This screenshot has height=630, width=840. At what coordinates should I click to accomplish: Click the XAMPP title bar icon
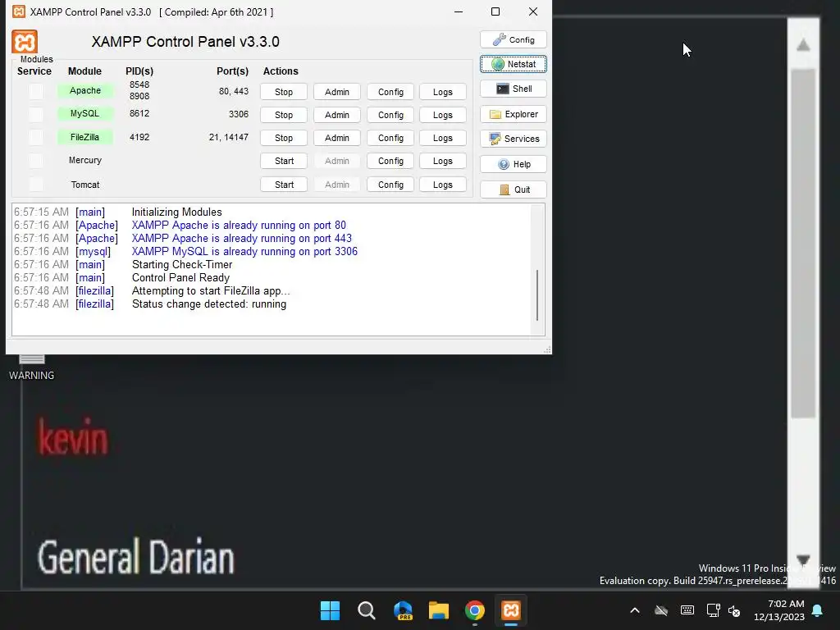(19, 11)
